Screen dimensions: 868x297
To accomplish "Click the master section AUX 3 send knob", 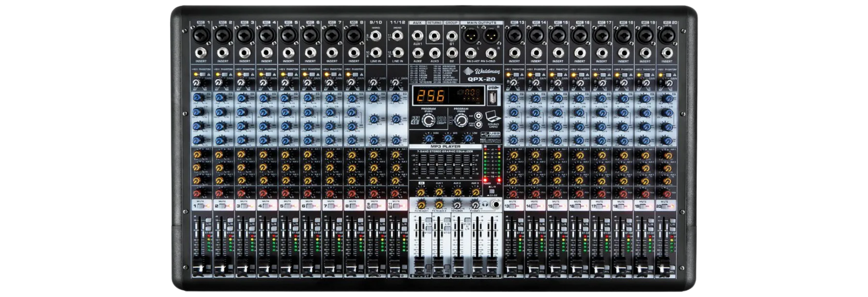I will (475, 192).
